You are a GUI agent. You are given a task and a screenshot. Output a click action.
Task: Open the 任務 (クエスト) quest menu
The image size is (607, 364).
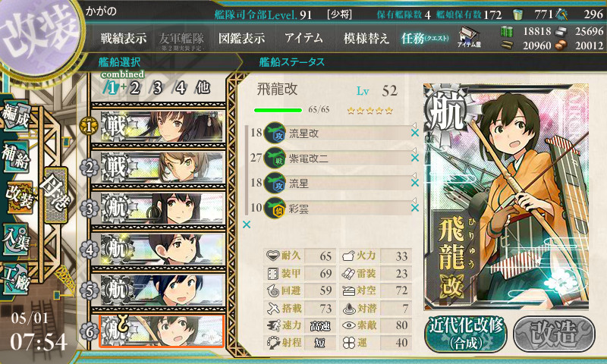point(425,38)
